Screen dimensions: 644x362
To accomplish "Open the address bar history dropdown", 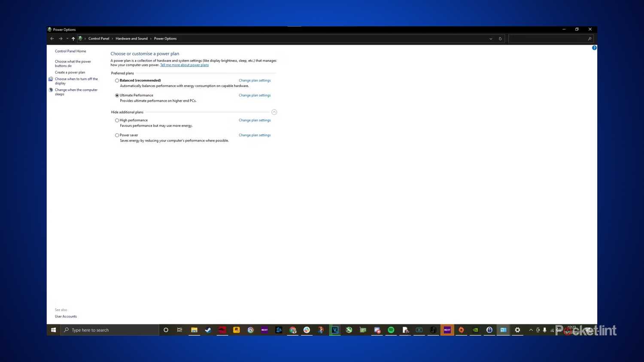I will click(491, 39).
